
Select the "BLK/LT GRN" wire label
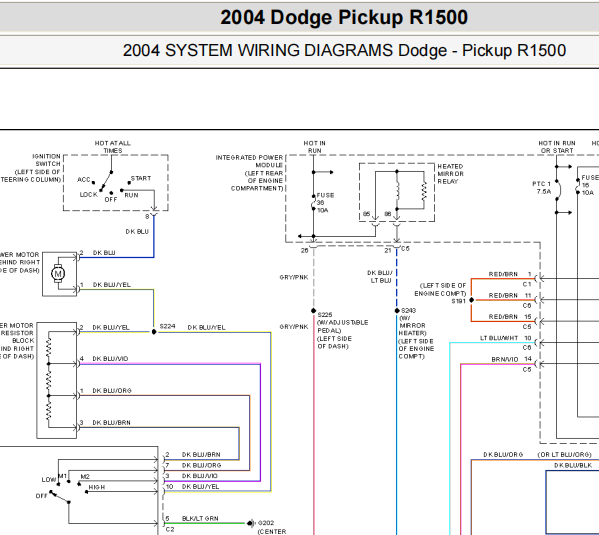[200, 519]
